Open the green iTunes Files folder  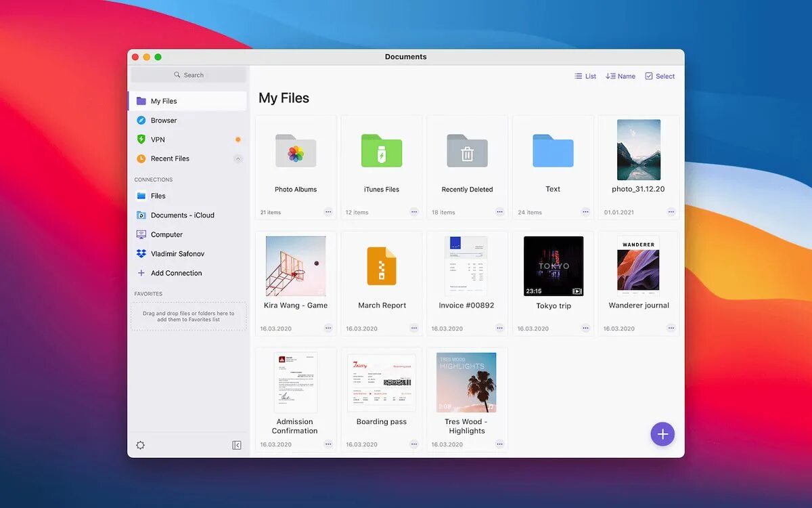[382, 150]
